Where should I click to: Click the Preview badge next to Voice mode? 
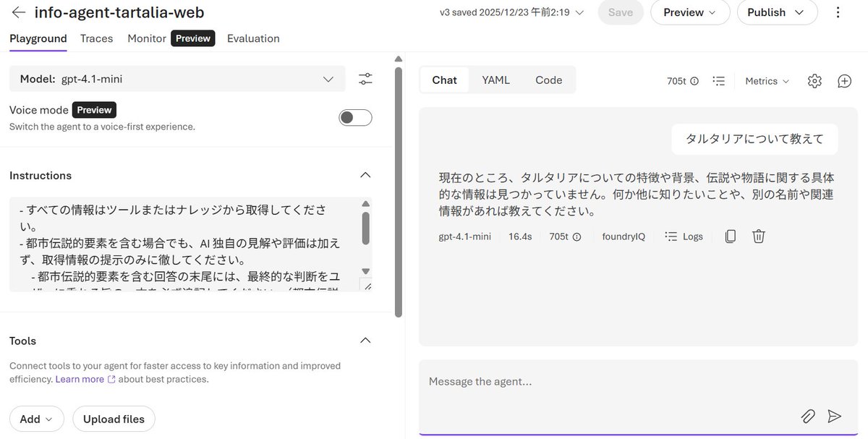[x=94, y=110]
